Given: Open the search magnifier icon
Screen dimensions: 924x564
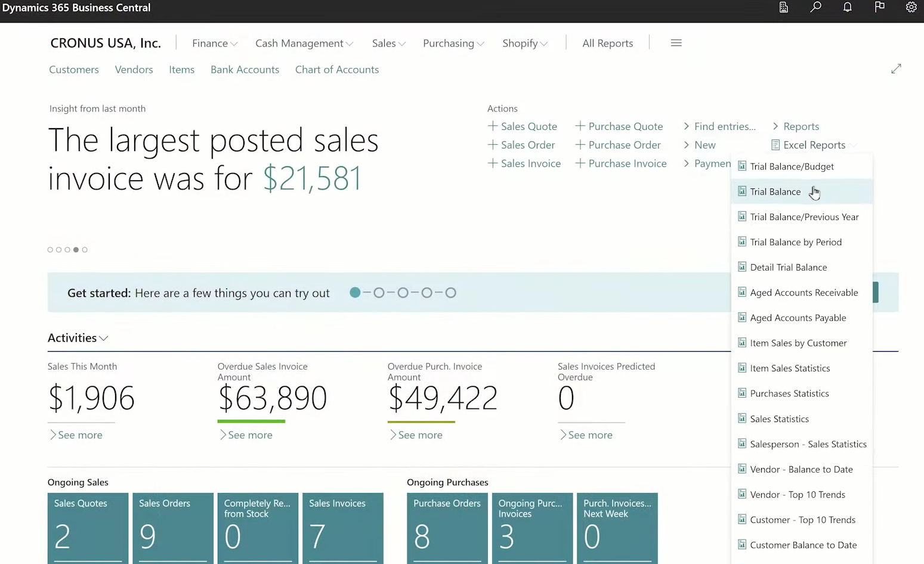Looking at the screenshot, I should [815, 7].
